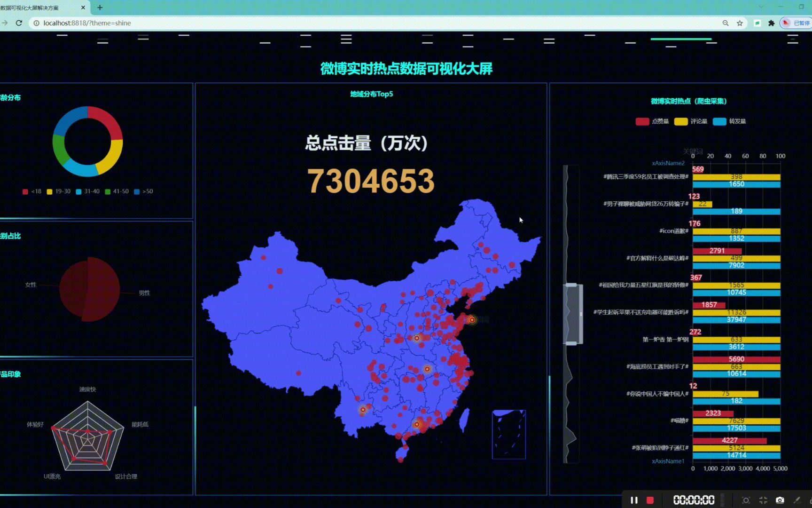812x508 pixels.
Task: Click the topic label #喵糖#
Action: coord(679,421)
